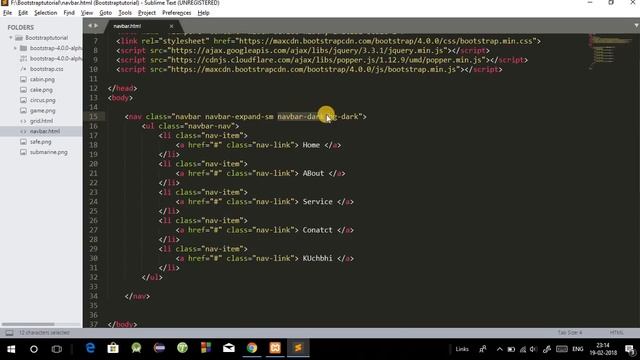Open the People icon in the tray
The width and height of the screenshot is (640, 360).
click(x=483, y=349)
